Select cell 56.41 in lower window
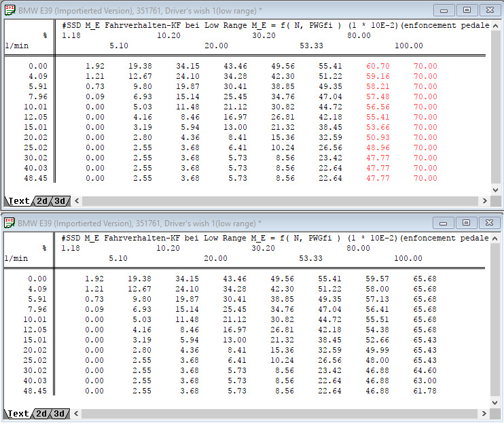Image resolution: width=504 pixels, height=424 pixels. coord(377,309)
